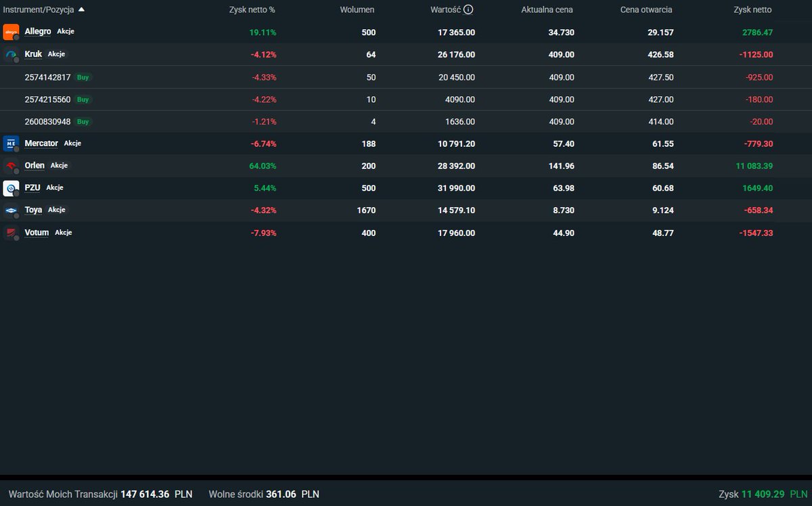Click the Votum company logo icon
Image resolution: width=812 pixels, height=506 pixels.
[x=11, y=233]
